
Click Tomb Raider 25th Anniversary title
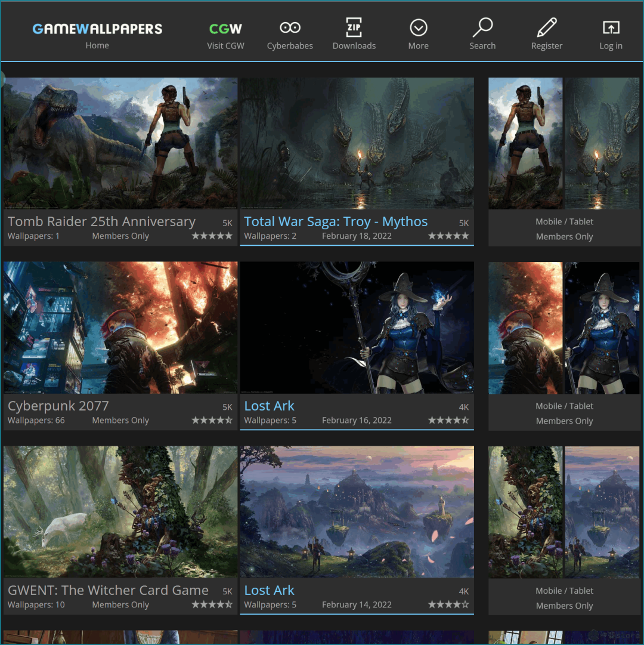tap(101, 221)
